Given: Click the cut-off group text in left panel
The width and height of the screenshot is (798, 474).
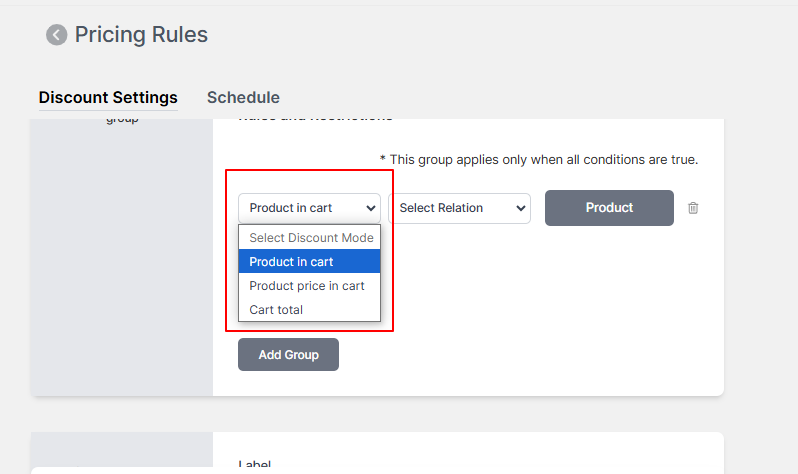Looking at the screenshot, I should [122, 121].
